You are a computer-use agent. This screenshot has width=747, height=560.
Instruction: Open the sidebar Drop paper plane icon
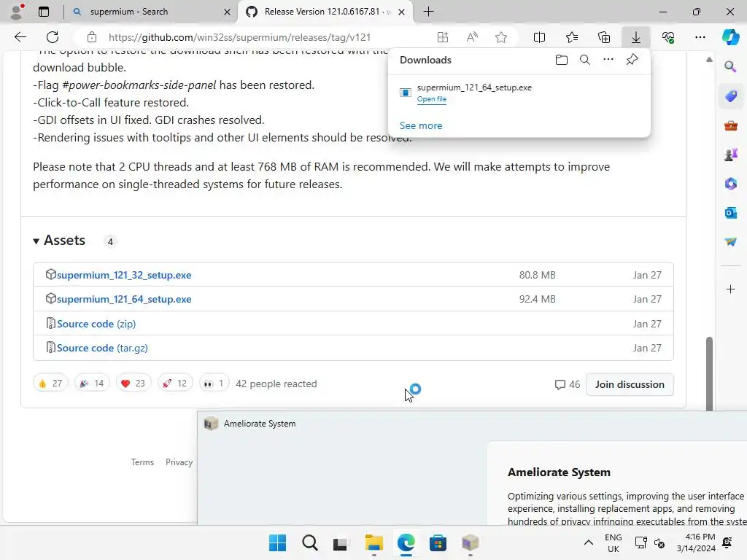point(730,241)
